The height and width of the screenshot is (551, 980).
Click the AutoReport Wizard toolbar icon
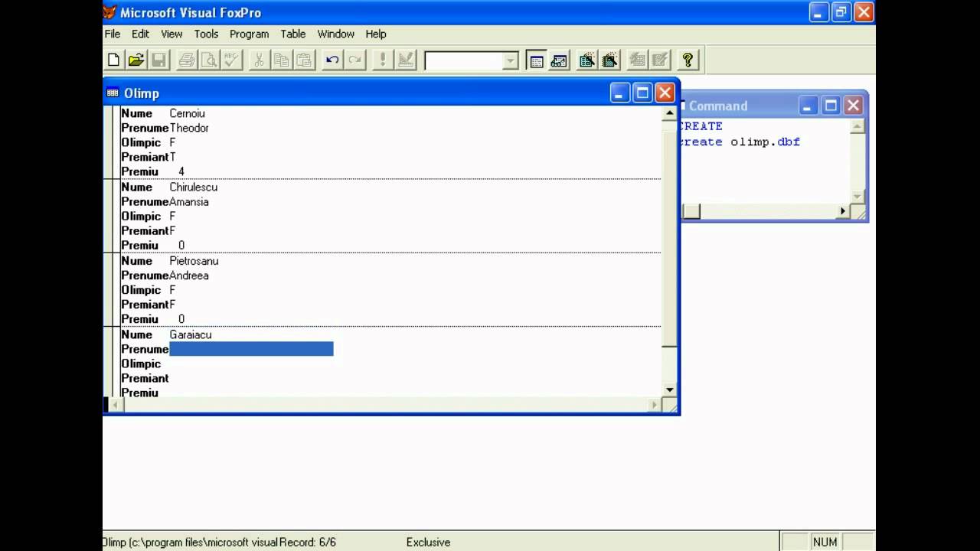click(660, 60)
